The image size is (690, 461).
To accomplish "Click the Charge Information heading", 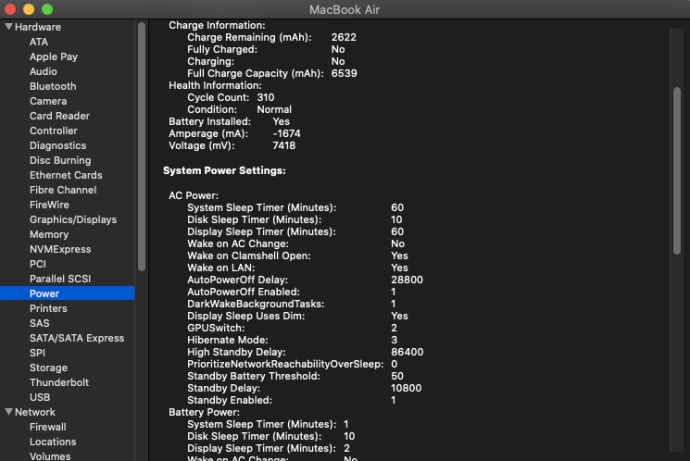I will pos(217,25).
